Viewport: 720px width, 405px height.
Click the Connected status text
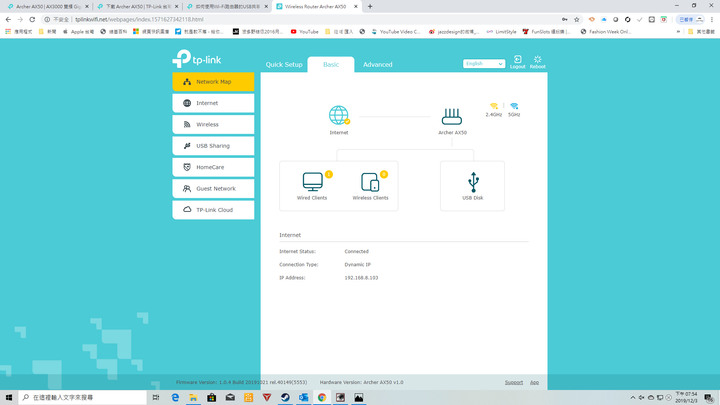(x=357, y=252)
